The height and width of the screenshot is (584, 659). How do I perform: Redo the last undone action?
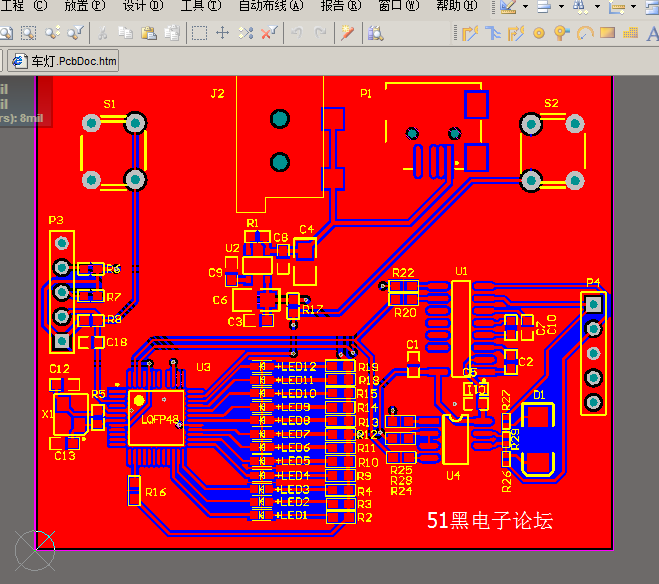click(320, 33)
